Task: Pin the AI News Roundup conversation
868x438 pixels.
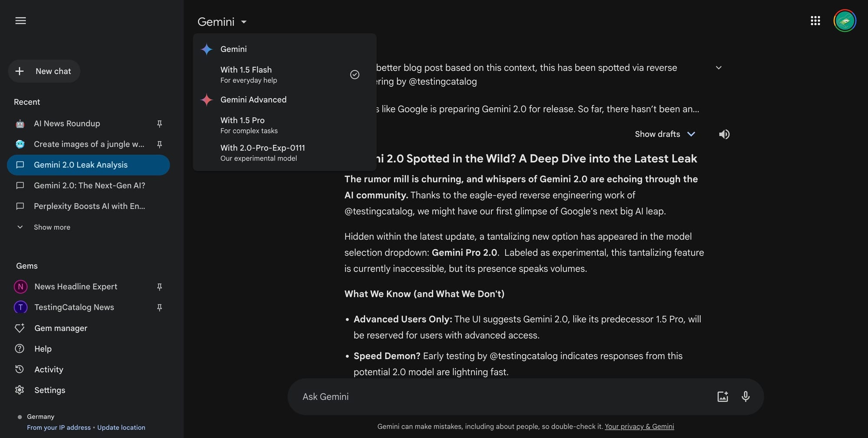Action: pos(160,124)
